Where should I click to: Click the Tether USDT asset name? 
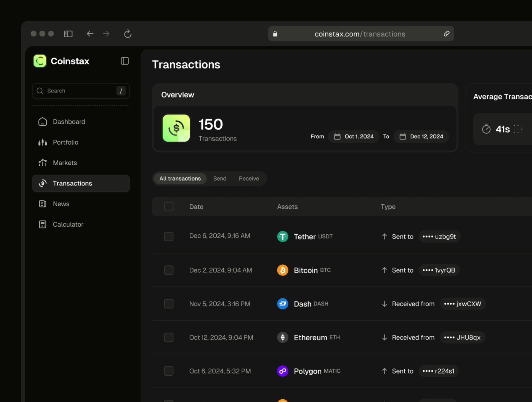[x=313, y=236]
